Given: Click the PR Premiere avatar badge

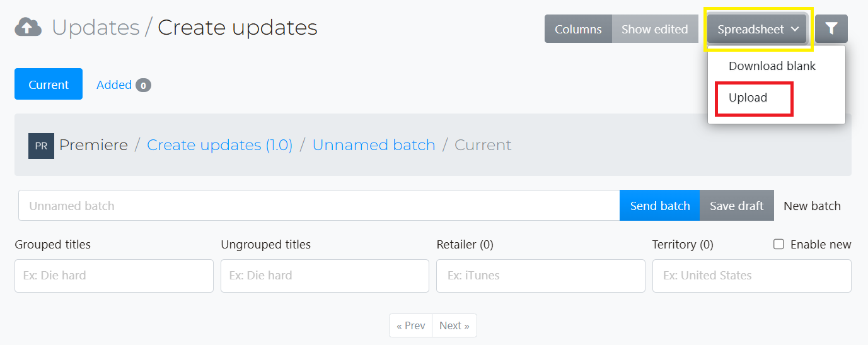Looking at the screenshot, I should (41, 146).
